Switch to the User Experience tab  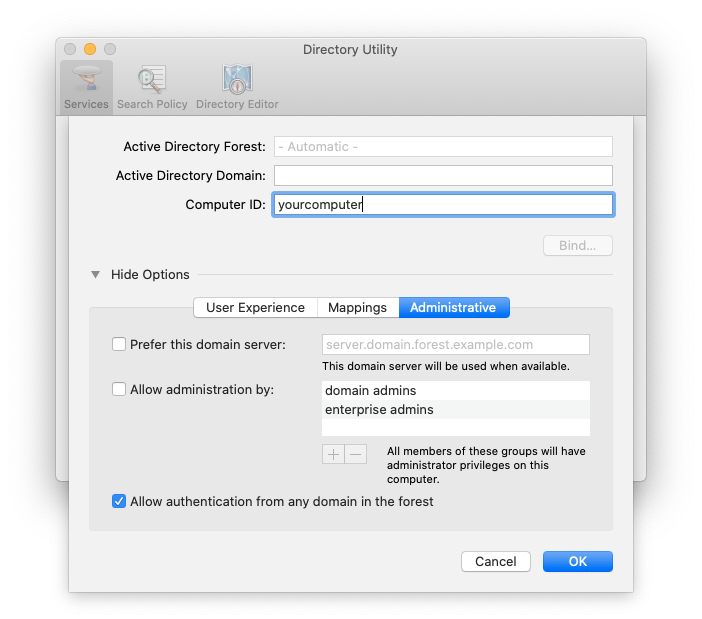point(255,307)
